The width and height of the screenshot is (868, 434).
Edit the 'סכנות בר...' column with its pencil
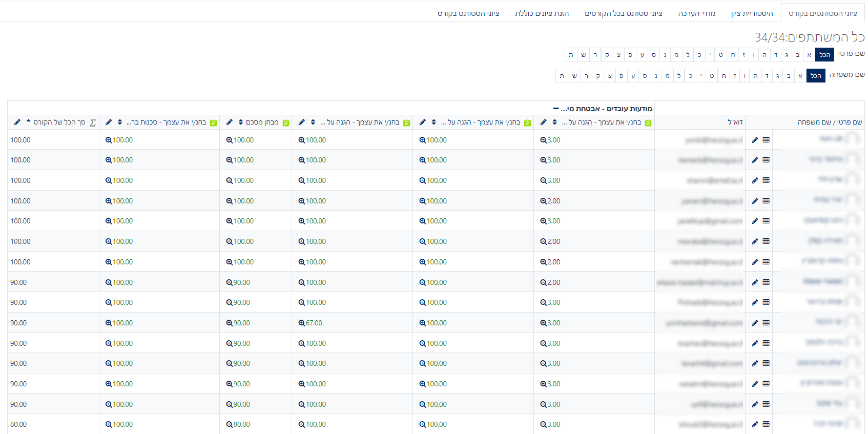(109, 122)
